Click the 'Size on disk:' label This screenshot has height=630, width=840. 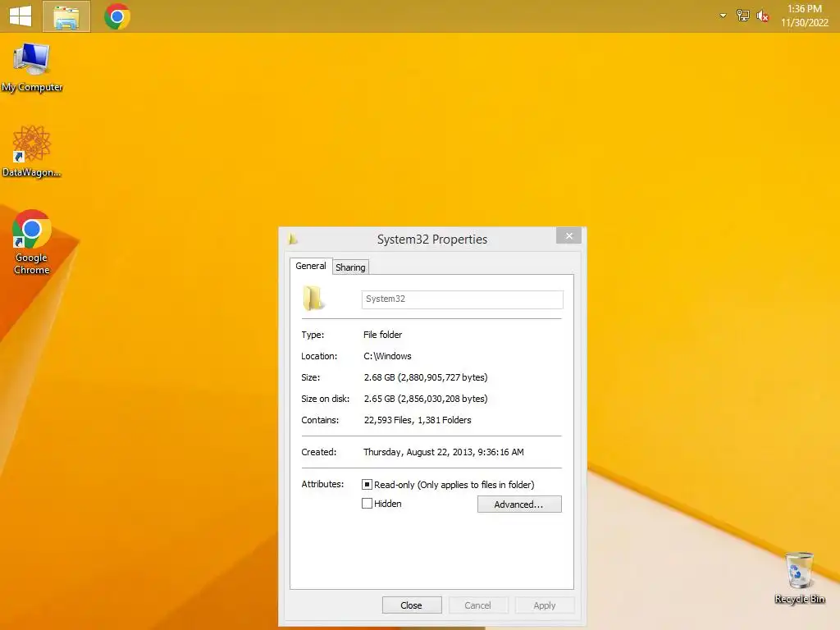325,399
